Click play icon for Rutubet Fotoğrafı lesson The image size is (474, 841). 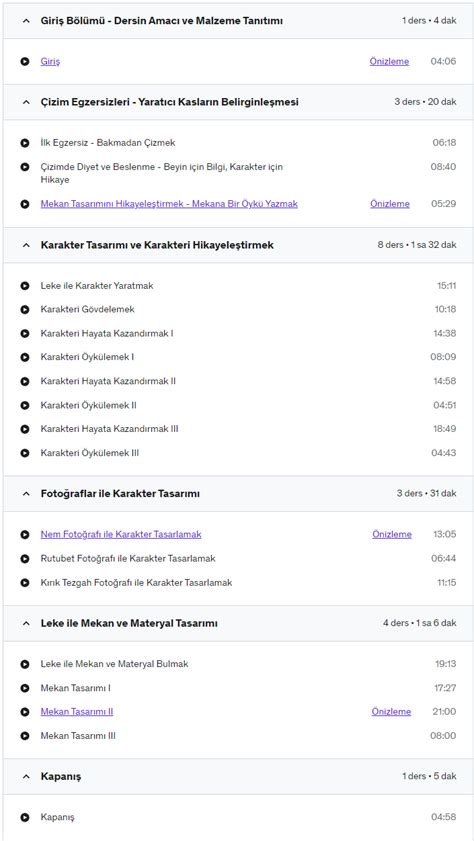[25, 559]
